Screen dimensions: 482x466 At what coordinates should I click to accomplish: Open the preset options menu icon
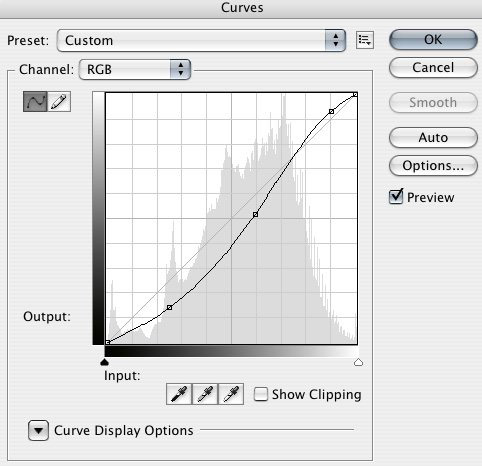point(365,40)
